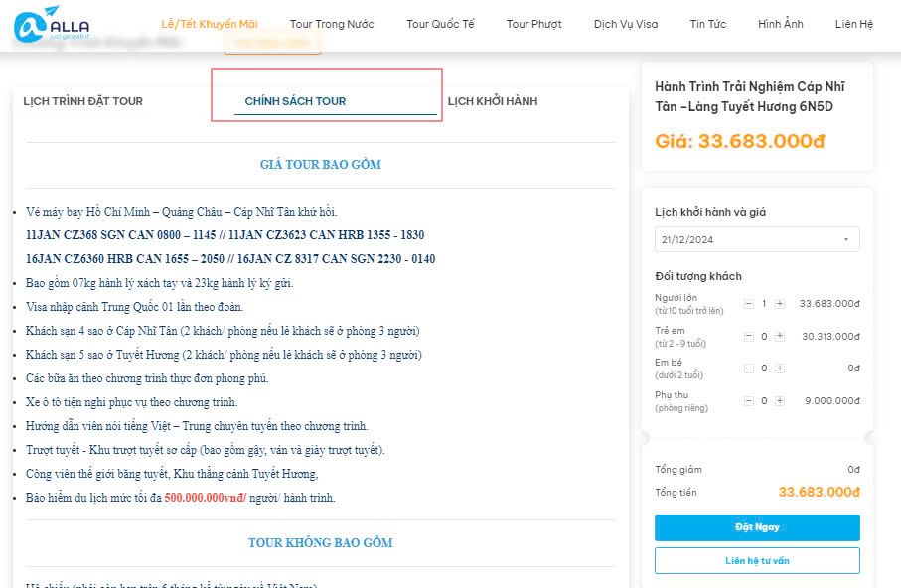Add a child with plus icon
Image resolution: width=901 pixels, height=588 pixels.
[779, 337]
